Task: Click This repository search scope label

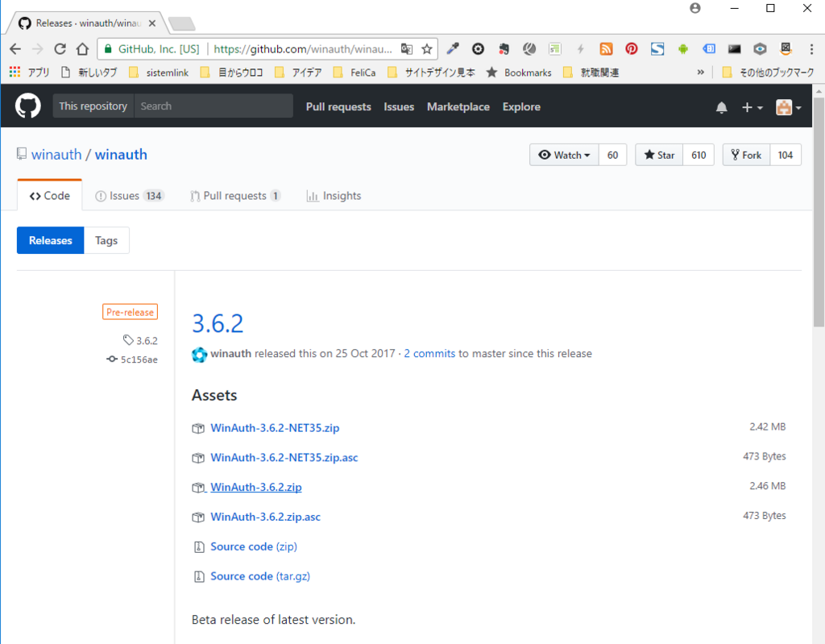Action: tap(93, 106)
